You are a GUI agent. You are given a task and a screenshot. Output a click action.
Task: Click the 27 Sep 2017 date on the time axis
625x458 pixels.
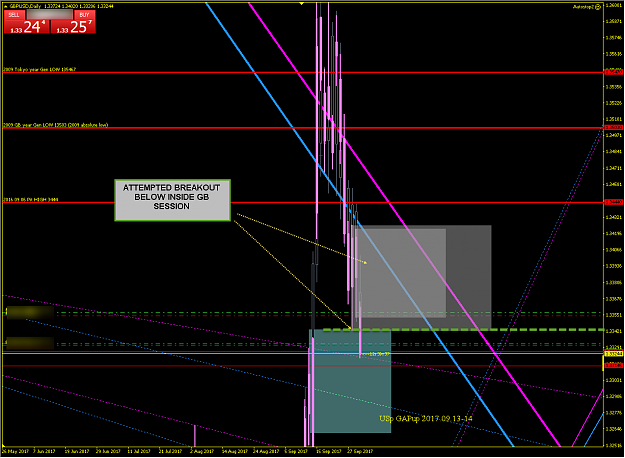360,451
